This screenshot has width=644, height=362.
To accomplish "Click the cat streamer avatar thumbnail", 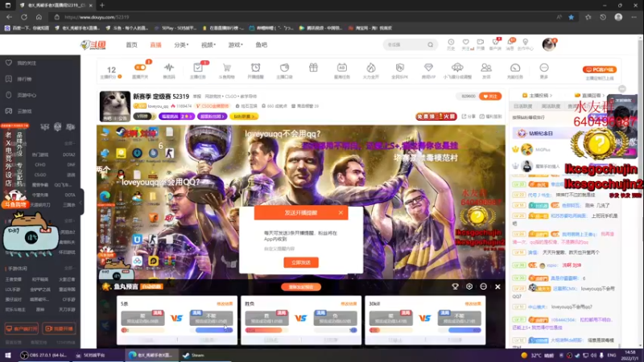I will pyautogui.click(x=115, y=106).
